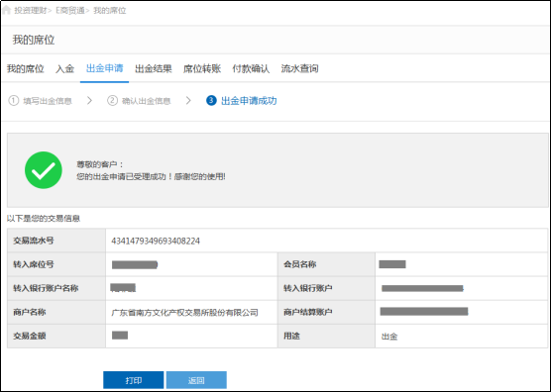
Task: Click the 转入银行账户名称 label cell
Action: click(x=56, y=288)
